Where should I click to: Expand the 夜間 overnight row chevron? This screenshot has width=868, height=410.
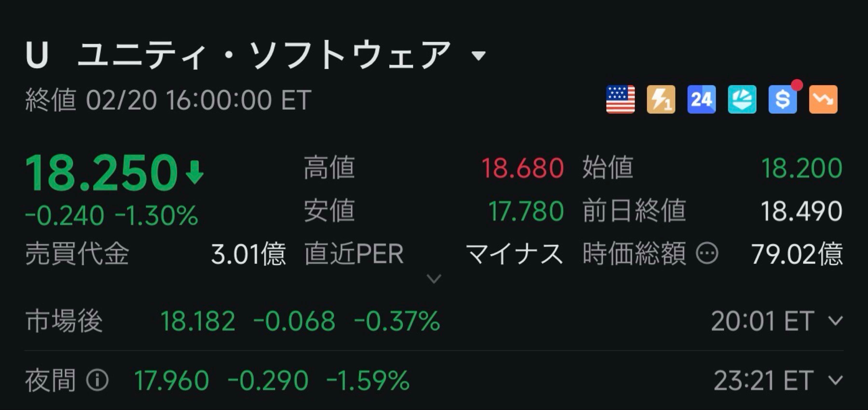pyautogui.click(x=836, y=380)
